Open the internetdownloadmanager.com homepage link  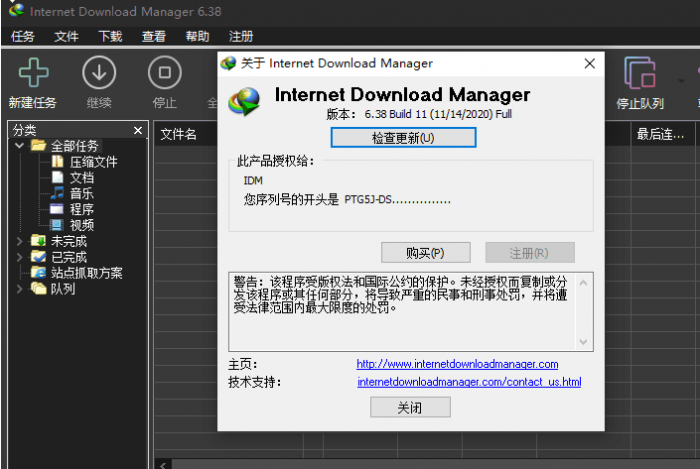[457, 364]
